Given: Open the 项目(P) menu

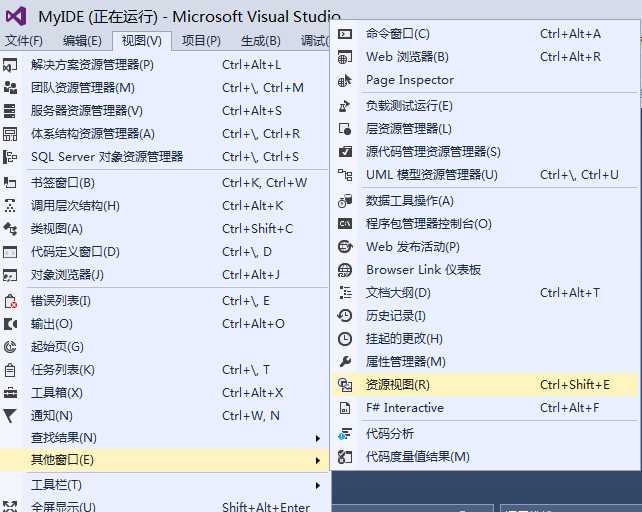Looking at the screenshot, I should 201,41.
